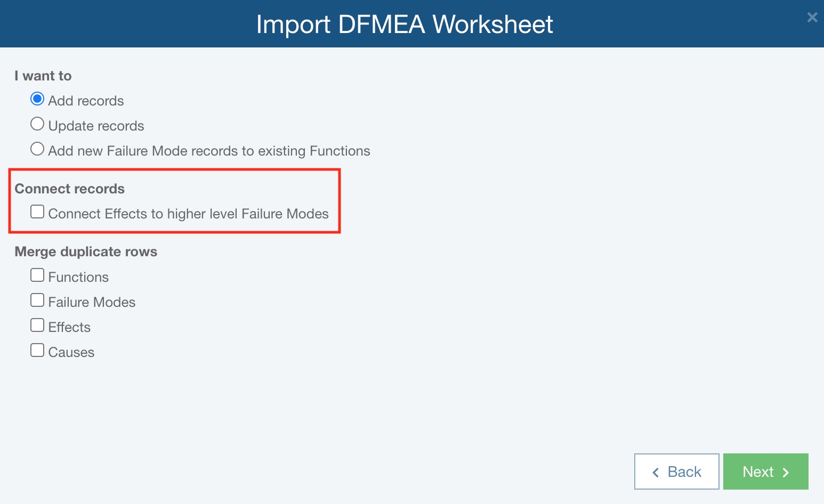The image size is (824, 504).
Task: Click the "Causes" label text
Action: 71,353
